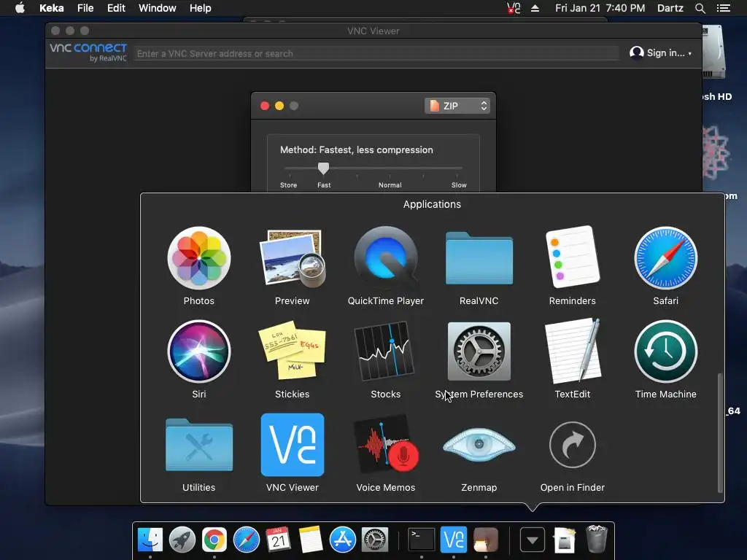Open the Utilities folder

point(199,445)
